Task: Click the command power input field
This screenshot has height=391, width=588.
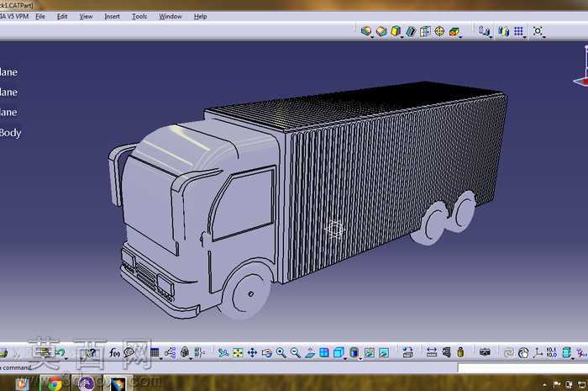Action: (x=522, y=367)
